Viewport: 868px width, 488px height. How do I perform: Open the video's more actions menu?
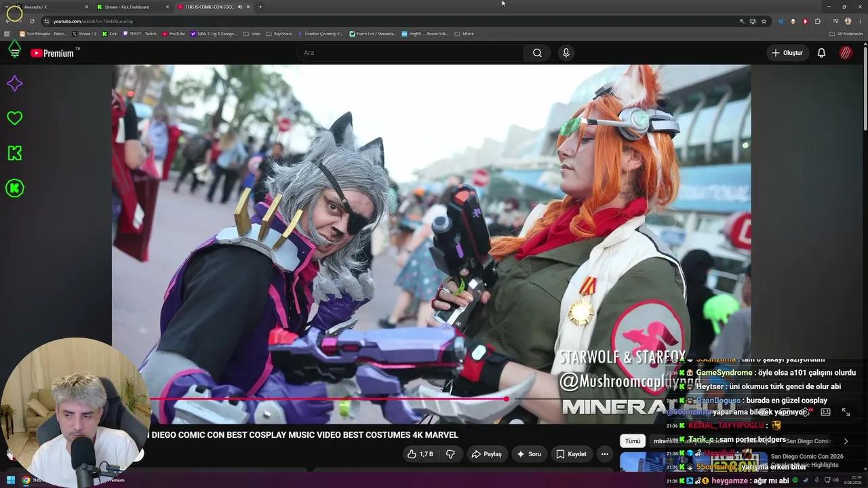click(604, 454)
